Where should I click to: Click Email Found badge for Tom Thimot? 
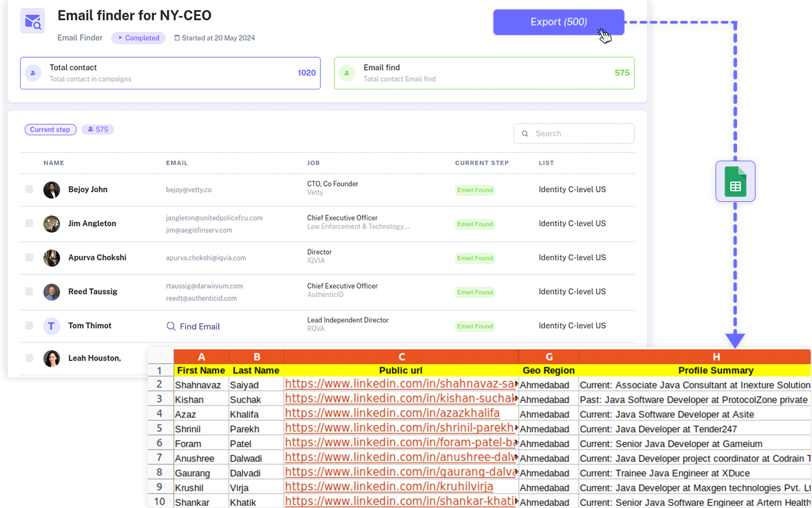[475, 326]
